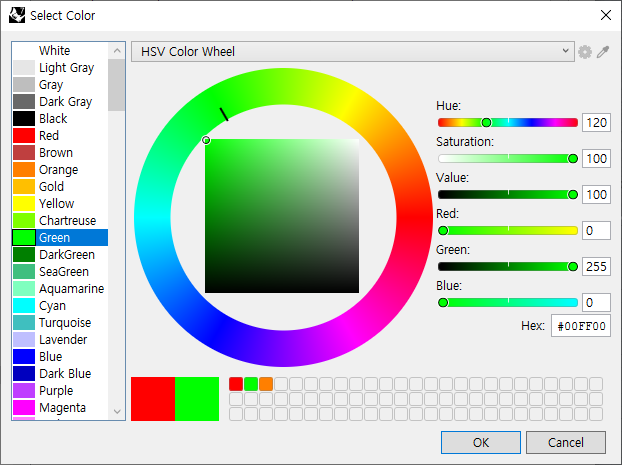The width and height of the screenshot is (622, 465).
Task: Pick Red from the named colors
Action: click(x=60, y=136)
